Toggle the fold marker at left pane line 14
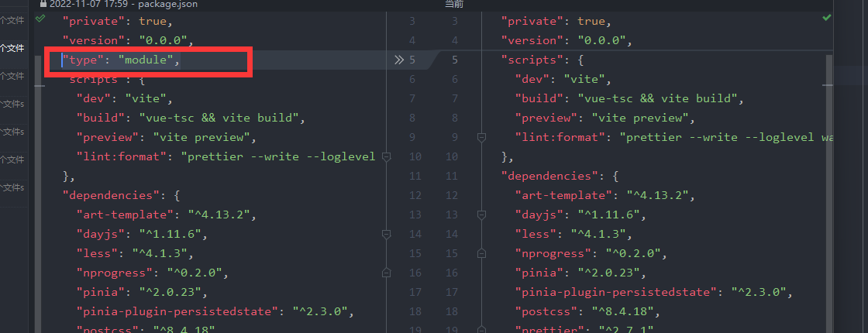This screenshot has height=333, width=868. pos(386,234)
